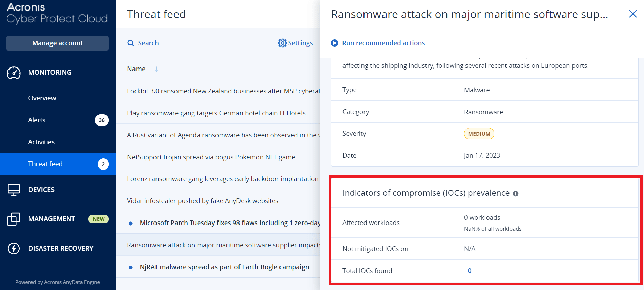Close the threat details panel
Image resolution: width=644 pixels, height=290 pixels.
(632, 14)
